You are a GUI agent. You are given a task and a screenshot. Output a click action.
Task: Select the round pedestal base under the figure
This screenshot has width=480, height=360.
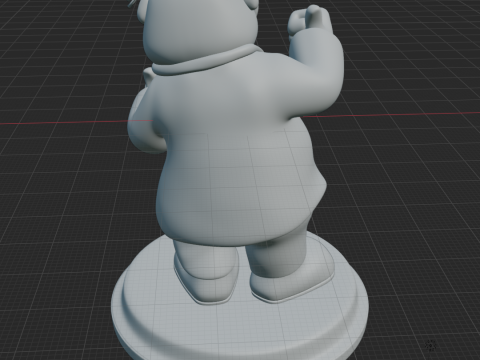[x=240, y=320]
